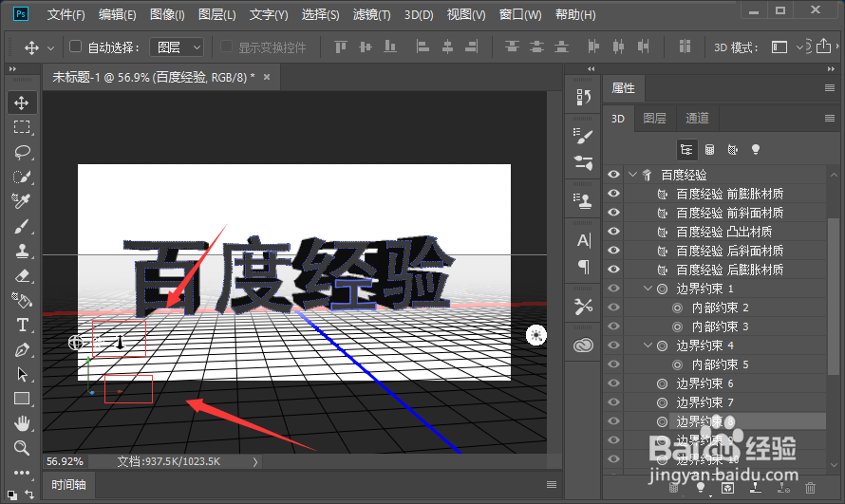The width and height of the screenshot is (845, 504).
Task: Hide the 百度经验 前膨胀材质 material
Action: (613, 194)
